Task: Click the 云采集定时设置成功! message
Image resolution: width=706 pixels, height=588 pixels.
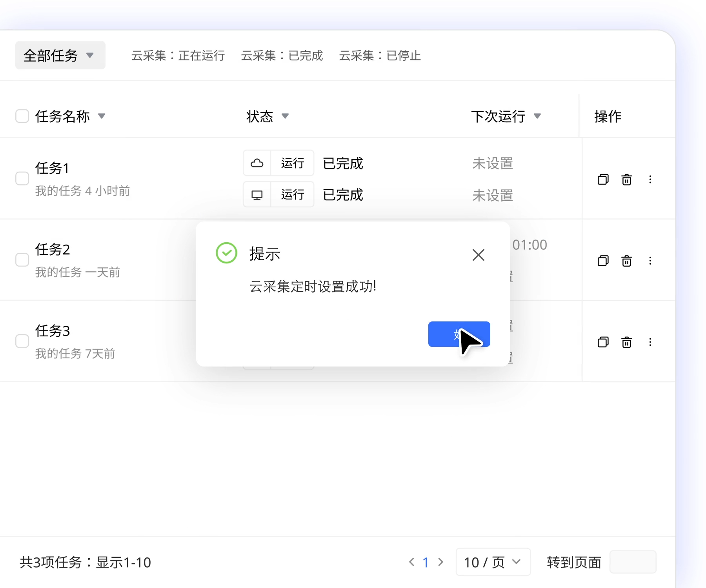Action: 313,287
